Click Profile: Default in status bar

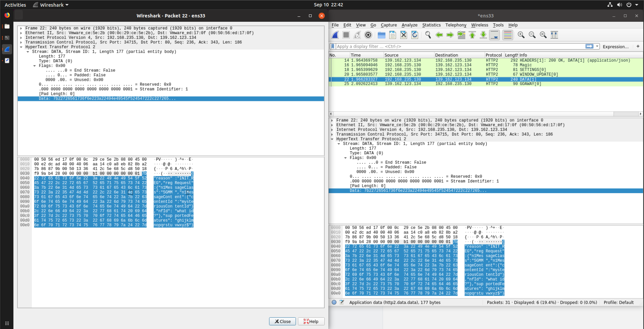tap(619, 302)
